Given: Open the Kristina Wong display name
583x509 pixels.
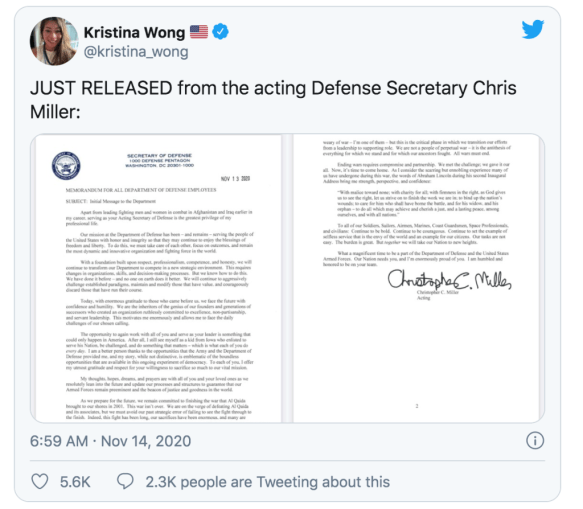Looking at the screenshot, I should pyautogui.click(x=134, y=33).
